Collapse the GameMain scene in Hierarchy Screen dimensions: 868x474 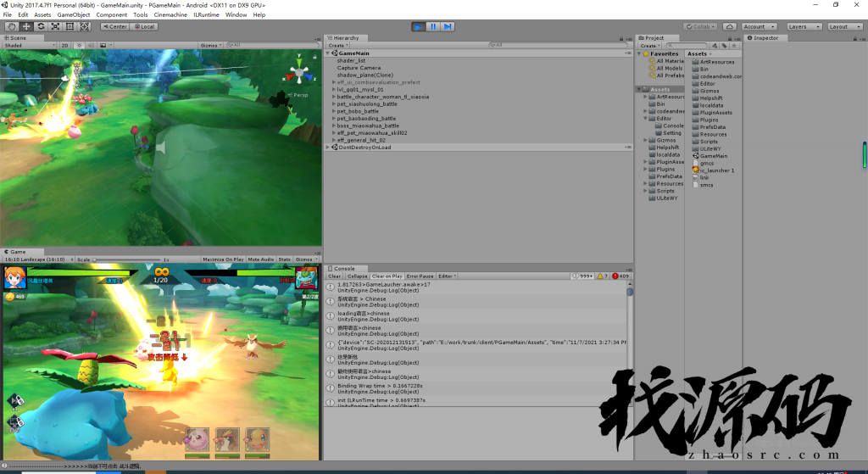coord(328,53)
